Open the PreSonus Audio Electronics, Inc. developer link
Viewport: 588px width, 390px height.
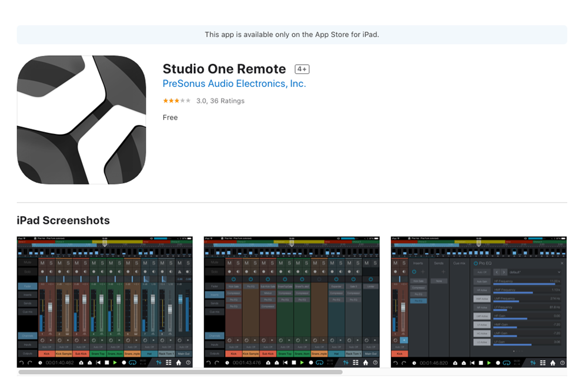[x=235, y=83]
